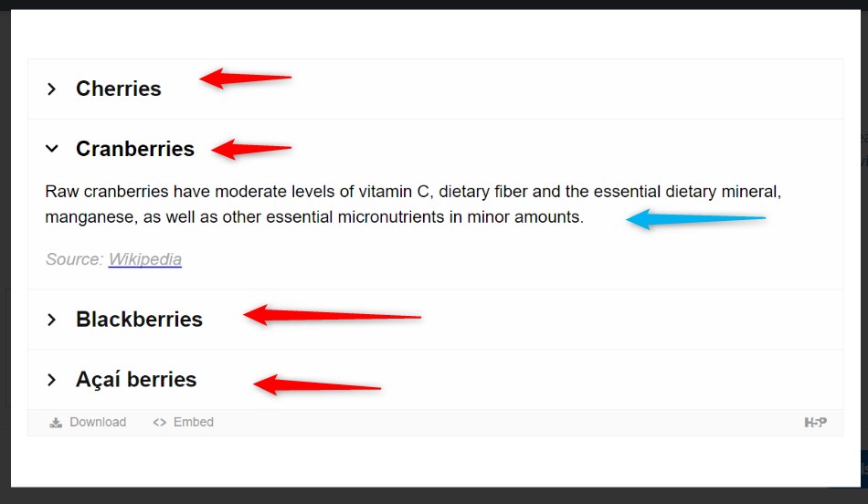This screenshot has width=868, height=504.
Task: Click the Download tray icon
Action: coord(56,423)
